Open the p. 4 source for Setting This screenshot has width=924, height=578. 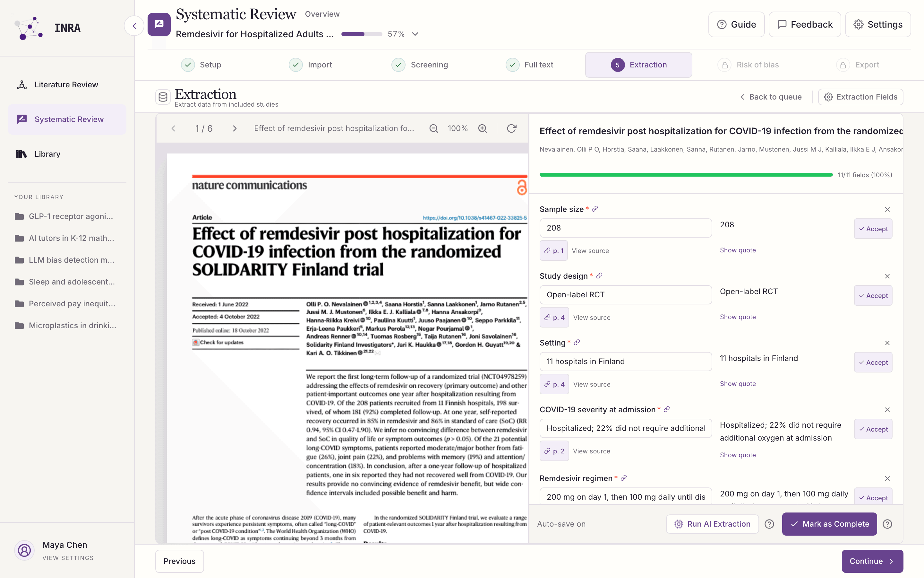click(554, 384)
